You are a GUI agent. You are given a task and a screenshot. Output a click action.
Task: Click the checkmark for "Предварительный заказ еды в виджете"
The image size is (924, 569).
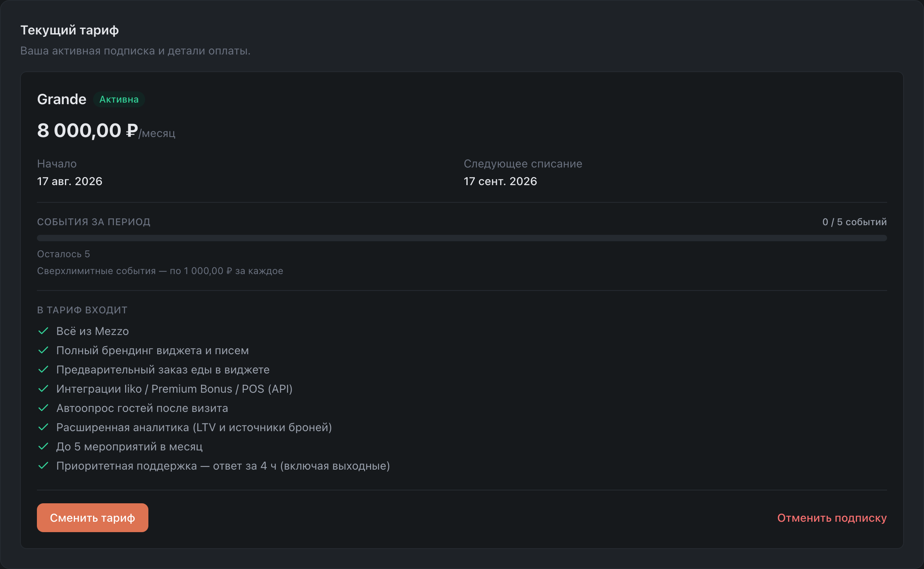43,369
